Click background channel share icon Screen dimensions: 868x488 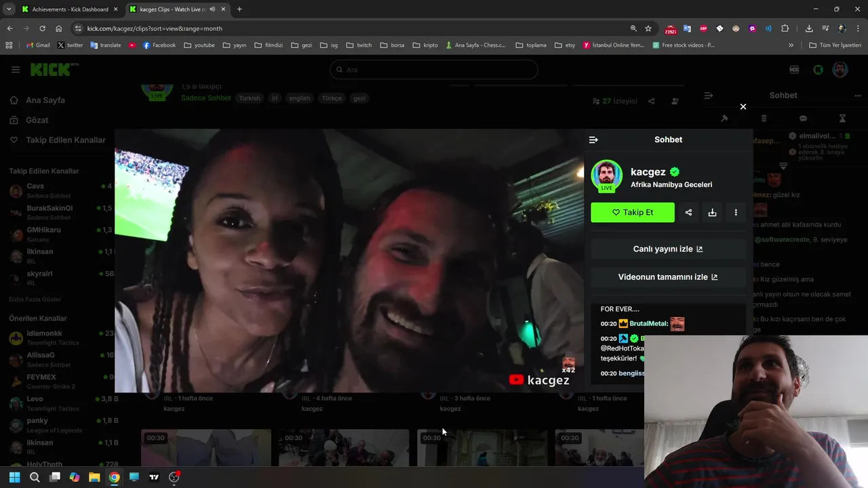651,101
